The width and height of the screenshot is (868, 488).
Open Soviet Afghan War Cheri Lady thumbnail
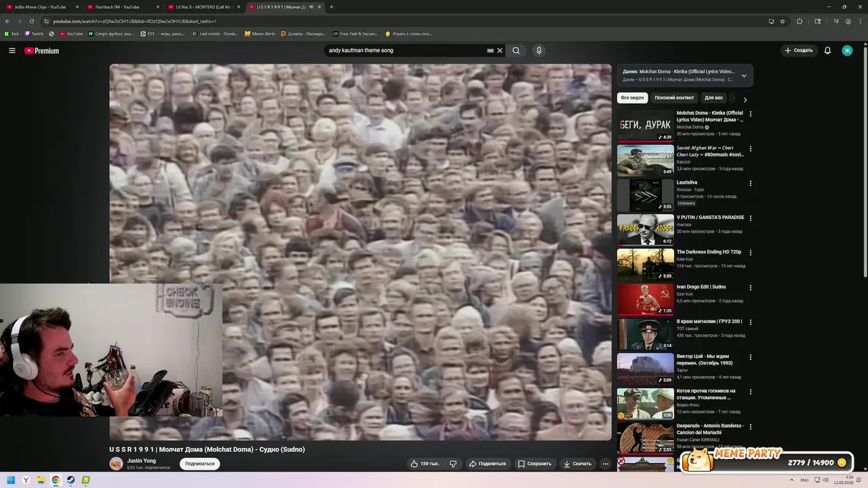(x=645, y=161)
